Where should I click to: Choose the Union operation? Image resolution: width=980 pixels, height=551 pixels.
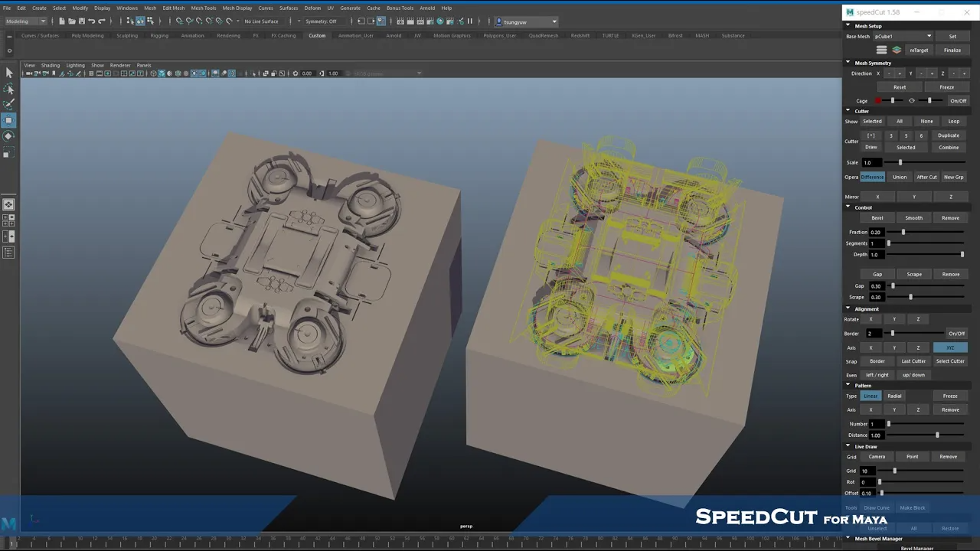[900, 177]
